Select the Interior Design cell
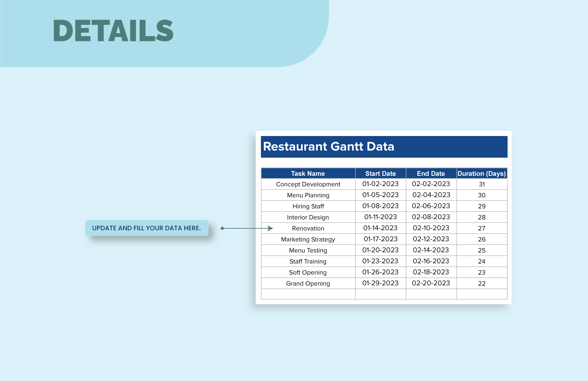The width and height of the screenshot is (588, 381). [x=308, y=217]
